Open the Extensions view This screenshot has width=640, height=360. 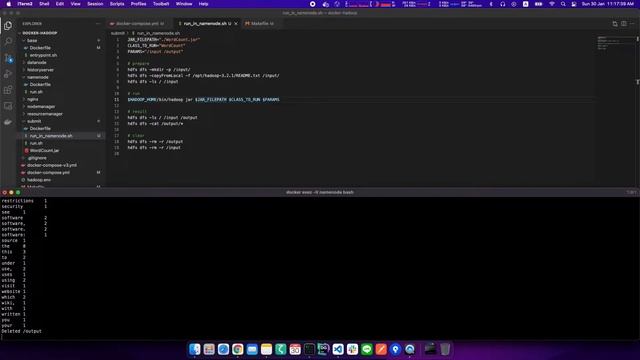8,90
